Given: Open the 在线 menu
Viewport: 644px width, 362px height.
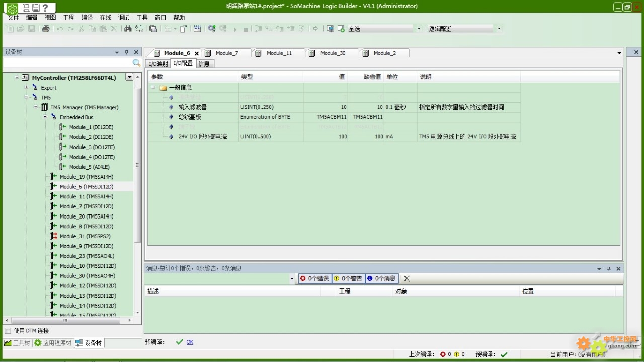Looking at the screenshot, I should click(x=105, y=18).
